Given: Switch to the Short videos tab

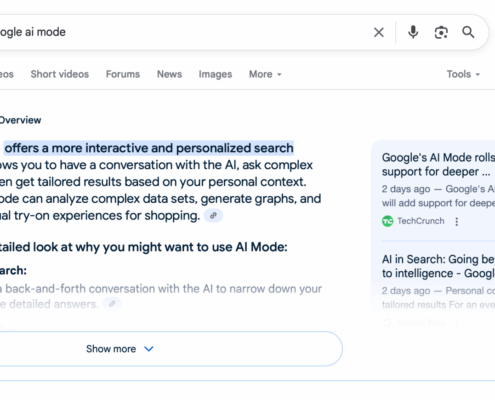Looking at the screenshot, I should coord(60,74).
